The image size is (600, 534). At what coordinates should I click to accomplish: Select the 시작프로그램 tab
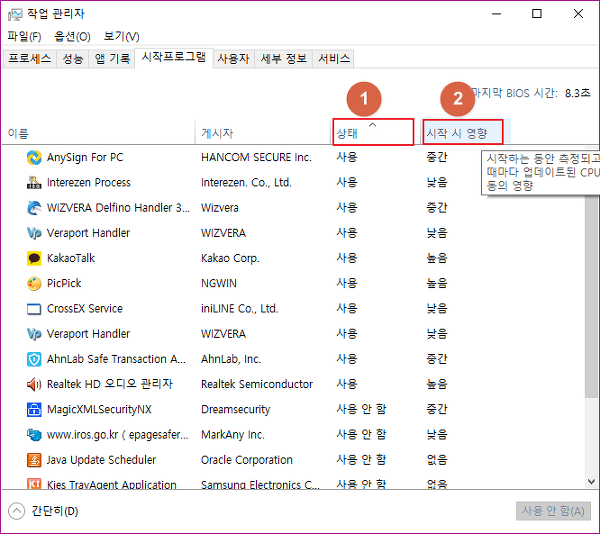[174, 57]
